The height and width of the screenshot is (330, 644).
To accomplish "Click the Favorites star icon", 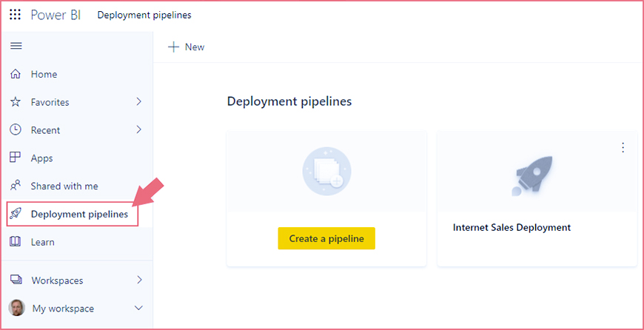I will [16, 102].
